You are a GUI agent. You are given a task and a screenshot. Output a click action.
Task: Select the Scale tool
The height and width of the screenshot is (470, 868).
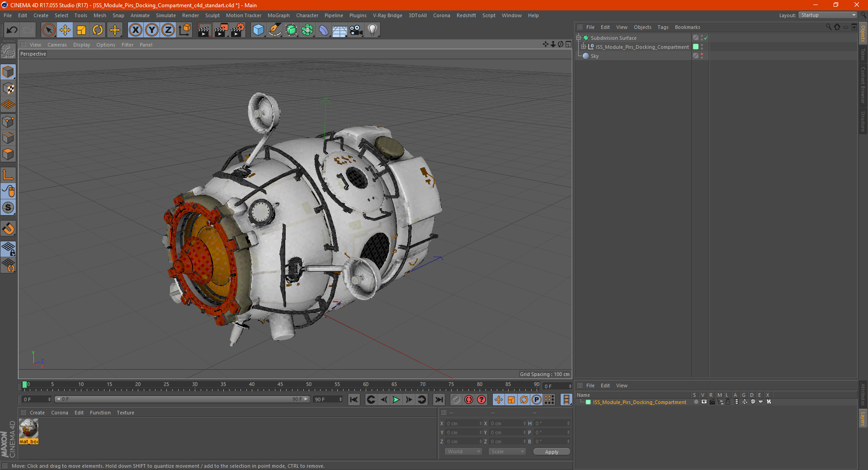coord(81,30)
